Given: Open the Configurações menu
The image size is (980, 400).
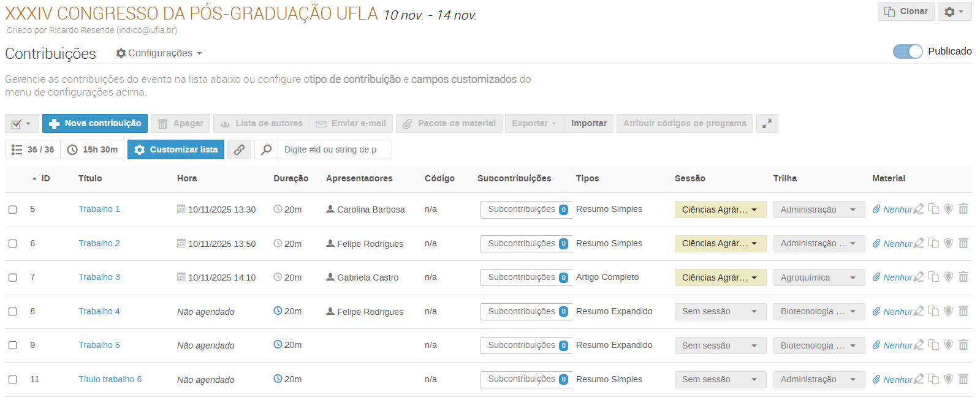Looking at the screenshot, I should 159,53.
